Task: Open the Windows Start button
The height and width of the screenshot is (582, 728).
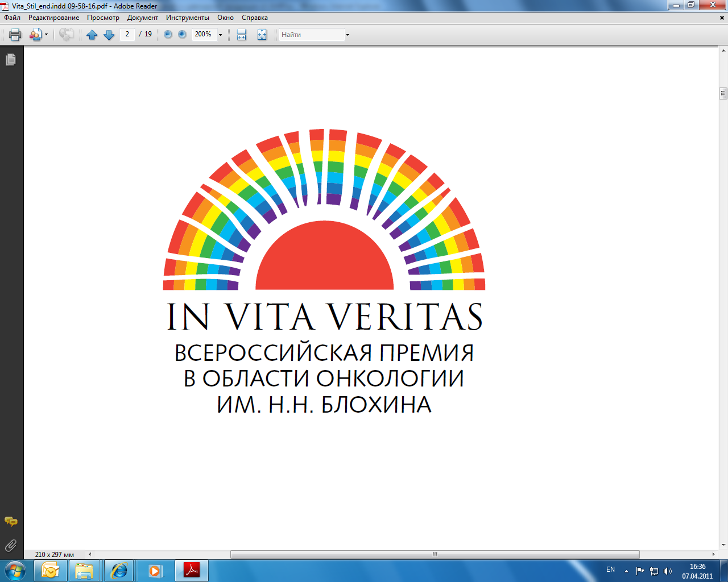Action: pyautogui.click(x=15, y=570)
